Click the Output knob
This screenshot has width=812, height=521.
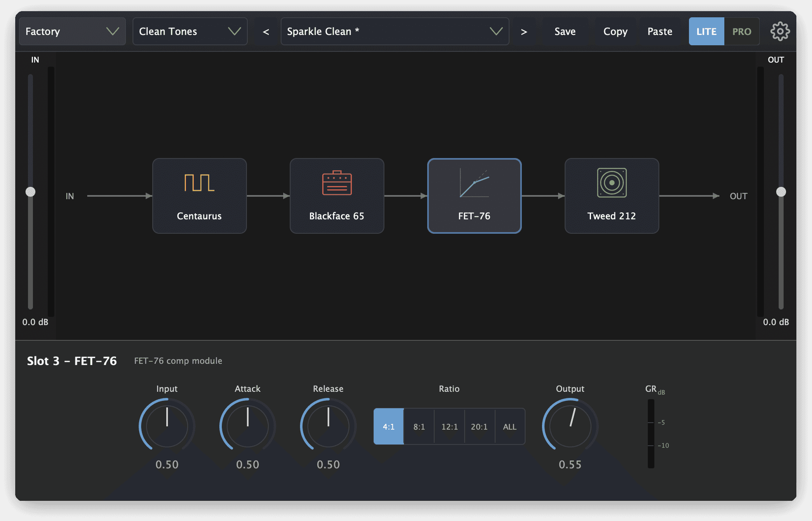point(570,426)
